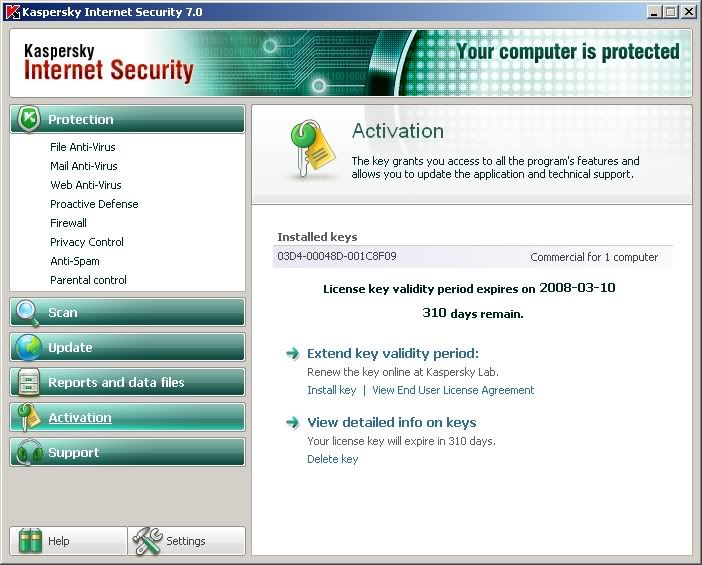
Task: Open the Settings button
Action: pos(187,541)
